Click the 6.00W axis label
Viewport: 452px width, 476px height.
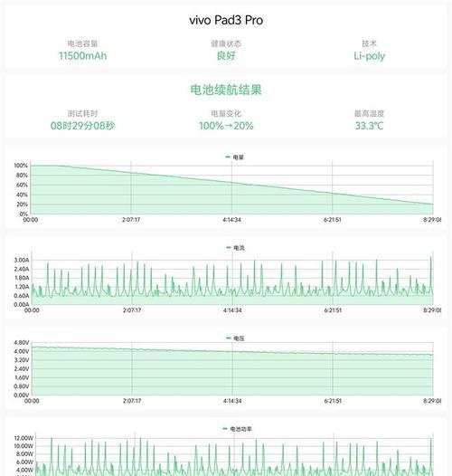[x=25, y=462]
